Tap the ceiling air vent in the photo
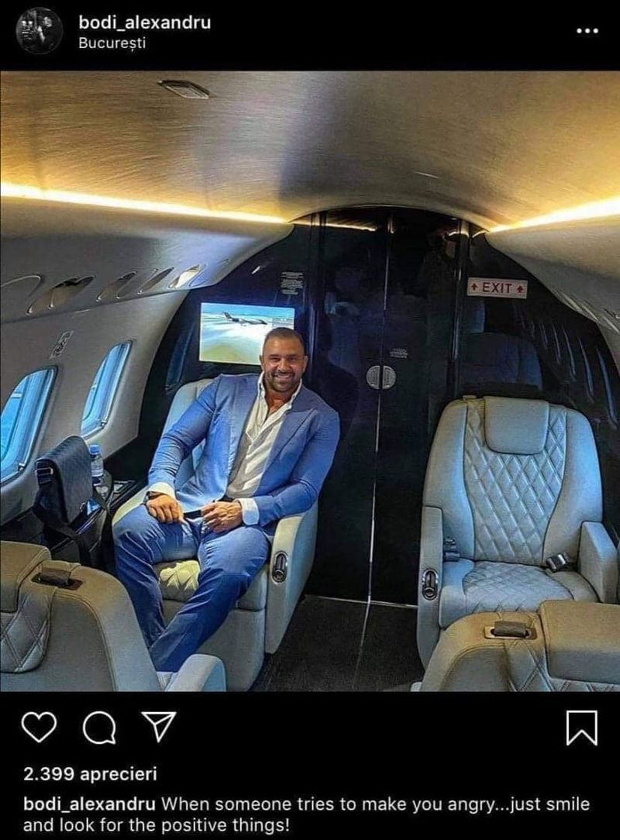 [x=185, y=89]
